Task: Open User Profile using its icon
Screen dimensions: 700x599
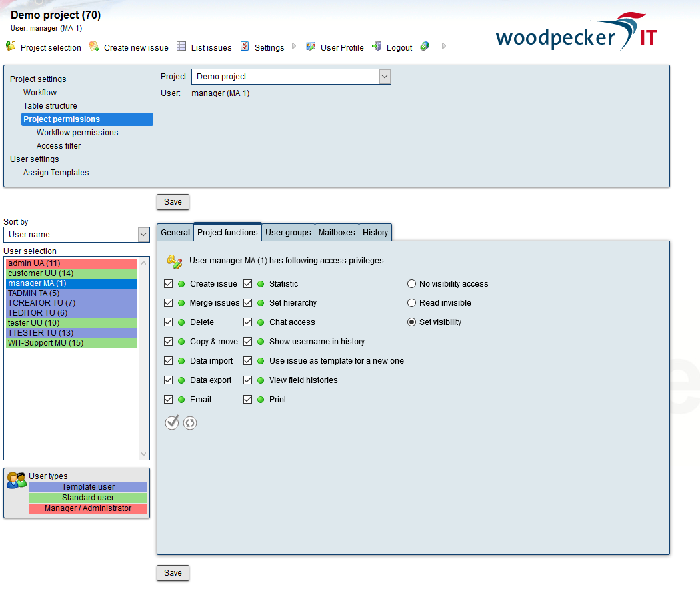Action: click(x=311, y=47)
